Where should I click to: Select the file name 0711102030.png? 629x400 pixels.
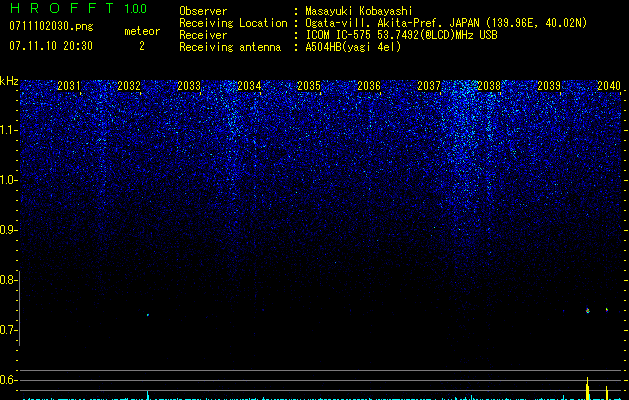(51, 27)
